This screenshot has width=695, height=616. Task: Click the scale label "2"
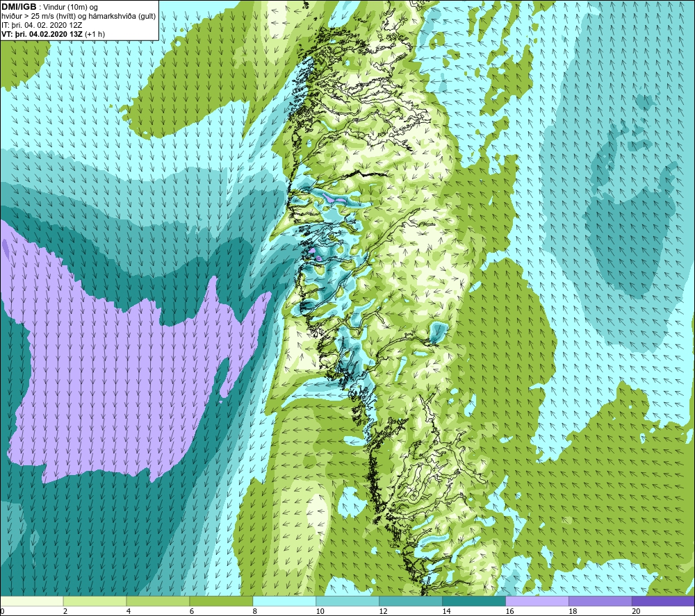click(65, 611)
